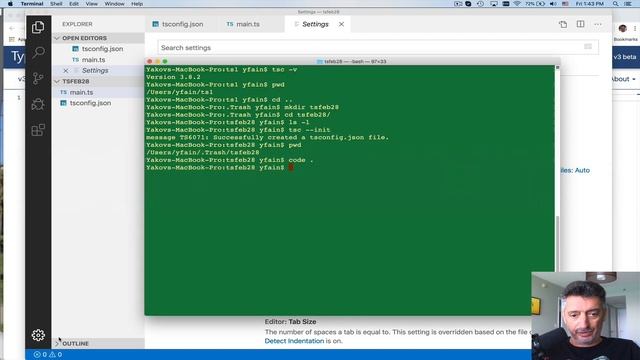Open the editor More Actions ellipsis

pos(598,24)
